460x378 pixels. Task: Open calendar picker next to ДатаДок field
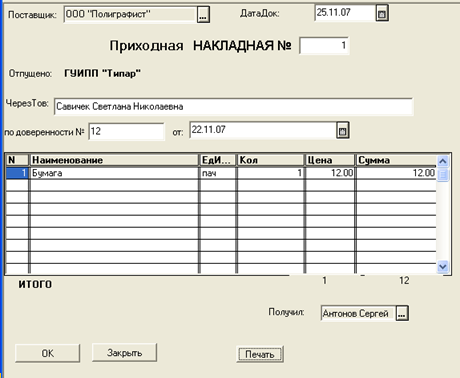[x=382, y=14]
